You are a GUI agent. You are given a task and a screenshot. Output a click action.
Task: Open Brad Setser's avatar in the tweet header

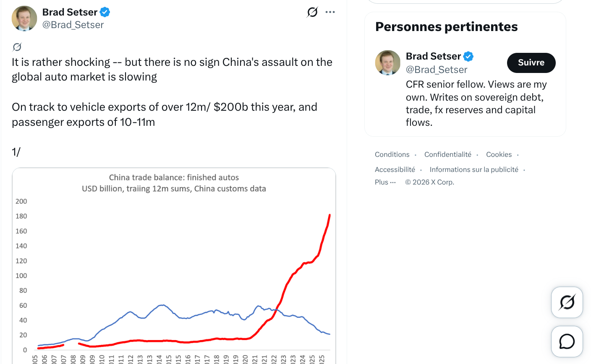click(x=24, y=18)
